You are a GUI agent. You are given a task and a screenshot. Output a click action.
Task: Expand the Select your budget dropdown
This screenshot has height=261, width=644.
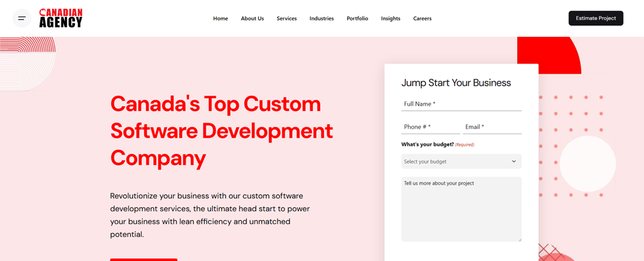pyautogui.click(x=461, y=162)
